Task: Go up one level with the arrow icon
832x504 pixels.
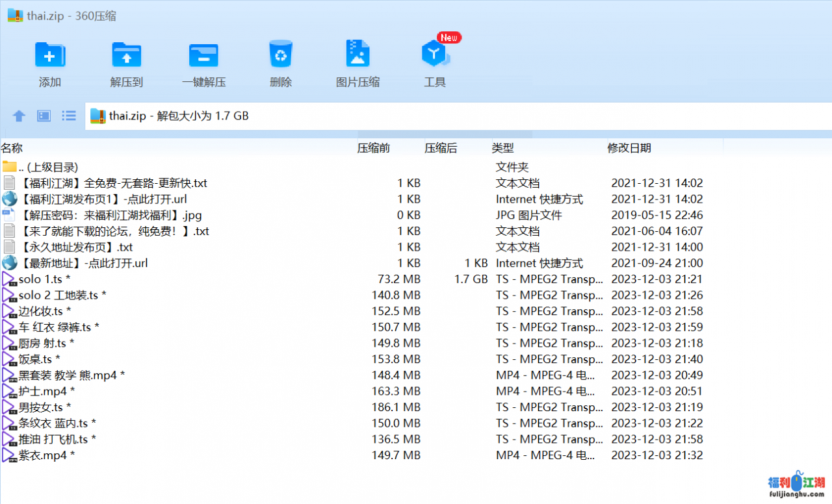Action: click(x=19, y=116)
